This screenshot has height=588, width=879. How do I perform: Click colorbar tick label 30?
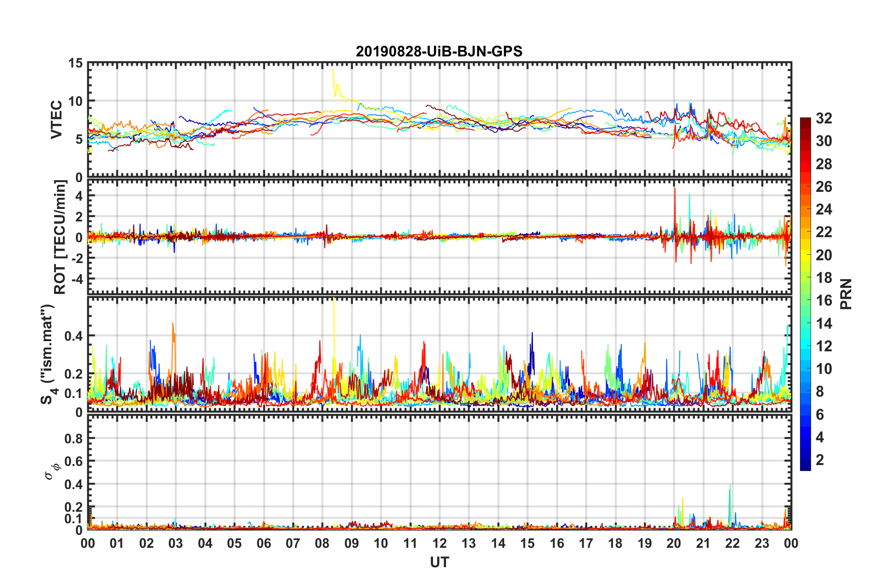824,141
